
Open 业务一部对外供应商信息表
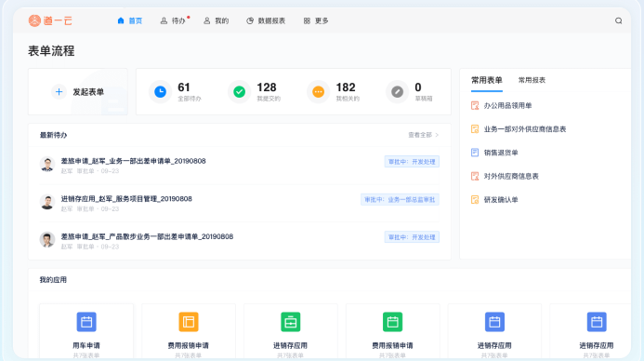[525, 129]
